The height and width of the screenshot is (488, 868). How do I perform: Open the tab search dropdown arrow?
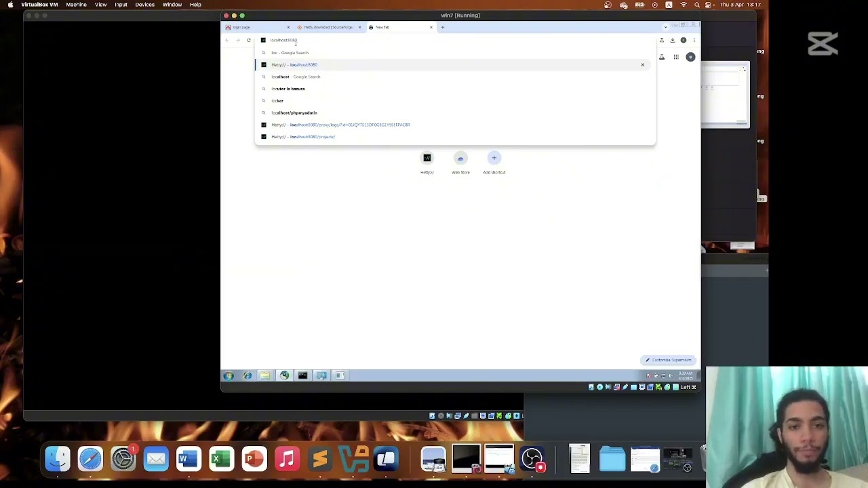pyautogui.click(x=665, y=27)
